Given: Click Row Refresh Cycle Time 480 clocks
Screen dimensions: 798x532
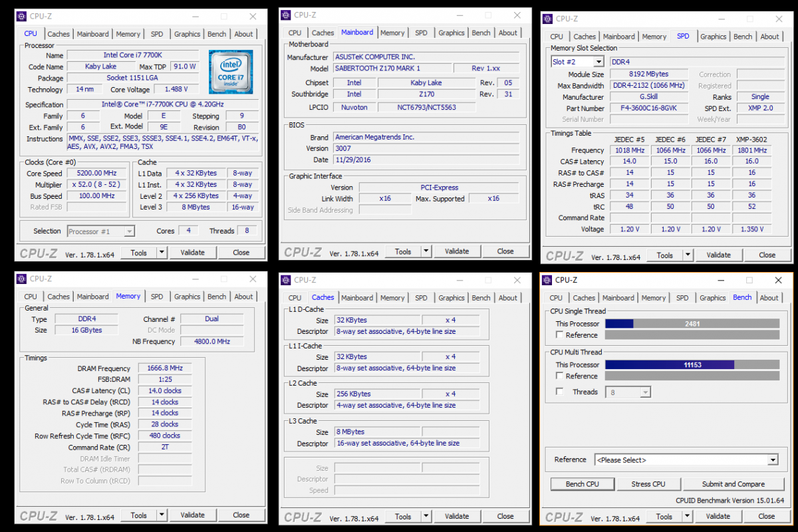Looking at the screenshot, I should (165, 436).
